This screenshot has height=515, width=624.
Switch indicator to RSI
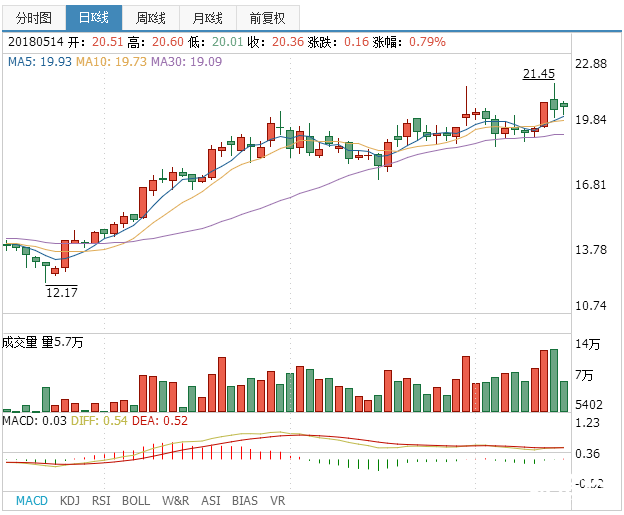(x=101, y=500)
